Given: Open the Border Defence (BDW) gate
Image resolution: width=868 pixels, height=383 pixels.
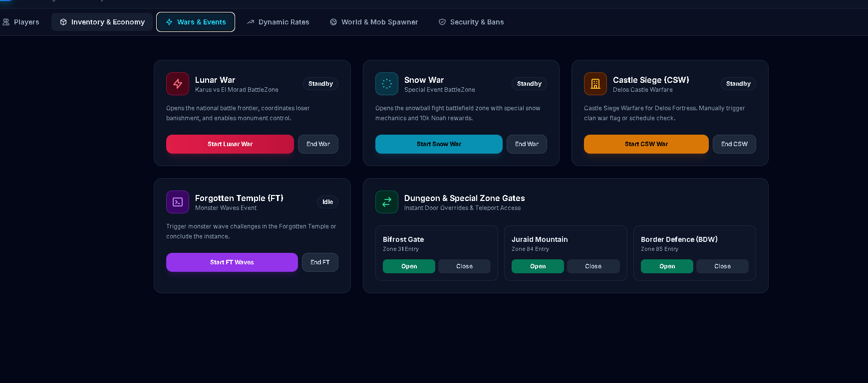Looking at the screenshot, I should point(667,266).
